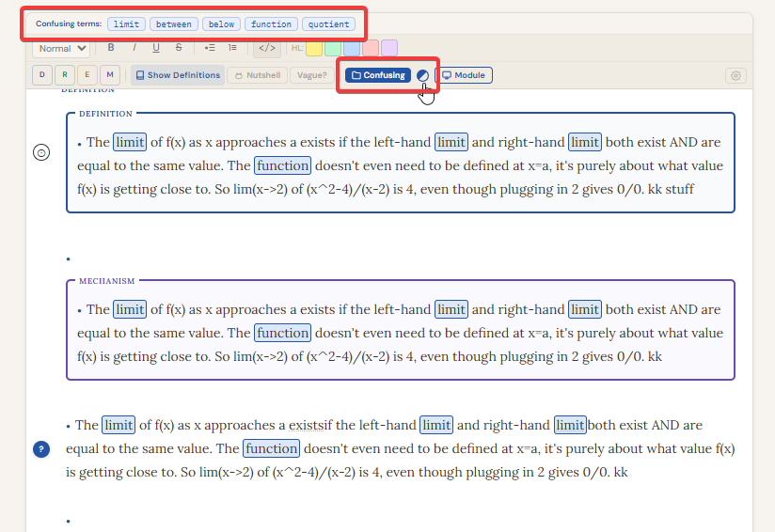Toggle Show Definitions

(178, 75)
